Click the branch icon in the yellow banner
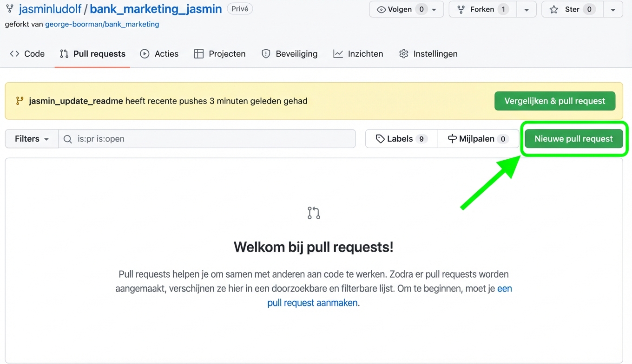 pos(19,100)
